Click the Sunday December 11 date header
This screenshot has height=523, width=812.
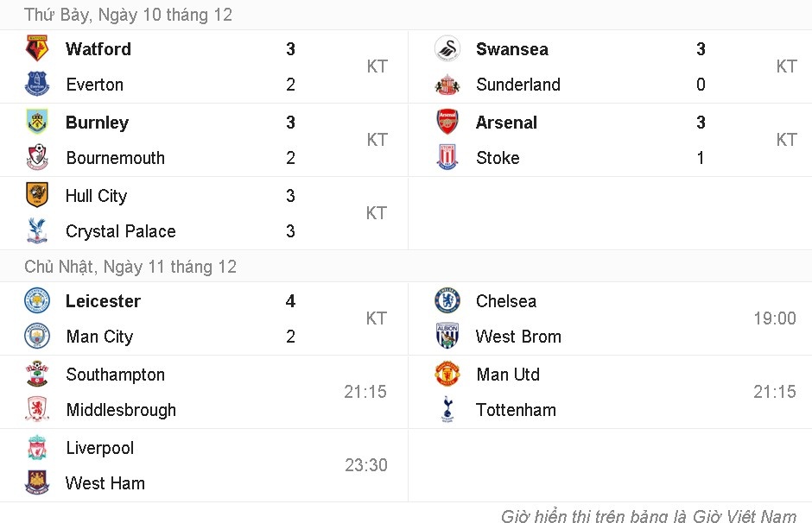pos(130,267)
